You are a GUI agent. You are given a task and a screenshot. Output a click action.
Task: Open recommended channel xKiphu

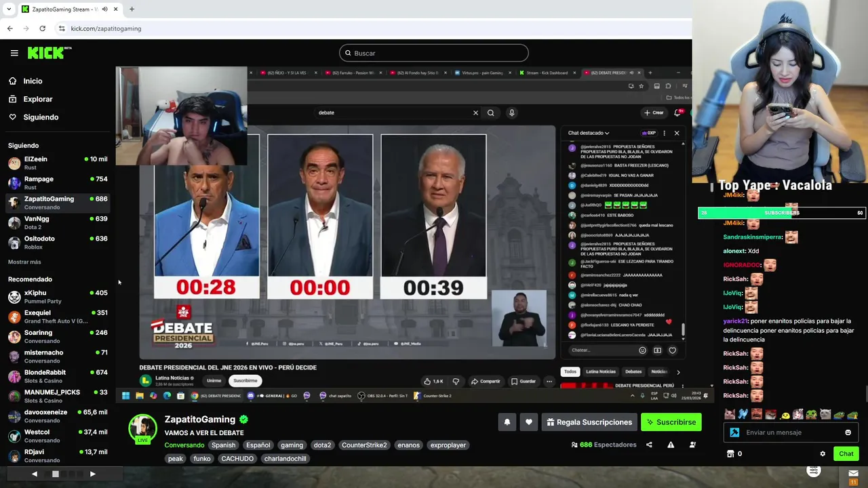[58, 296]
